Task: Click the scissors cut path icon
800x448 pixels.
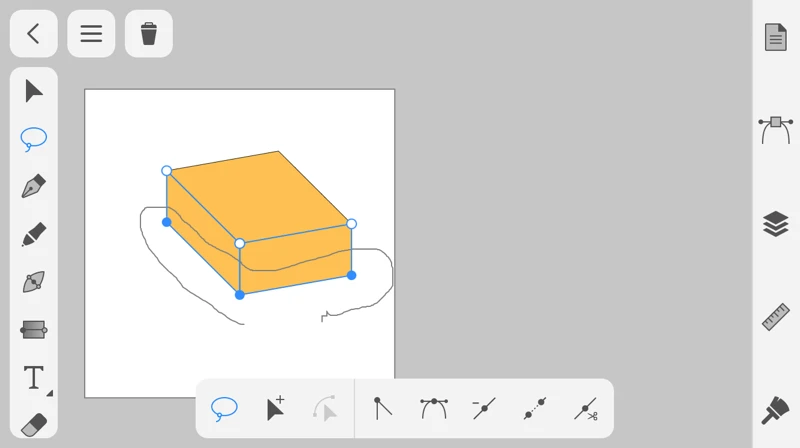Action: [x=586, y=408]
